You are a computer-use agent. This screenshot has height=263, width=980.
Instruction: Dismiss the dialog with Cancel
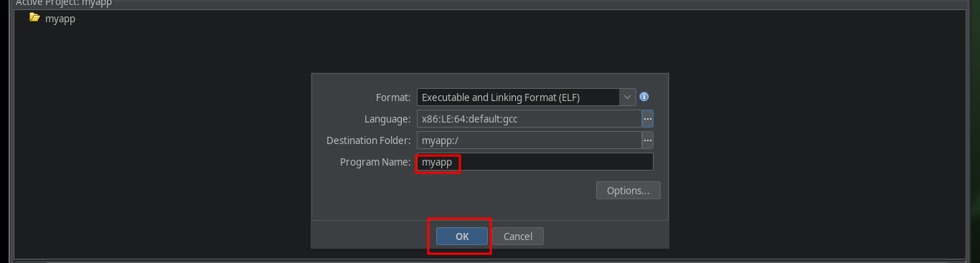pos(517,236)
